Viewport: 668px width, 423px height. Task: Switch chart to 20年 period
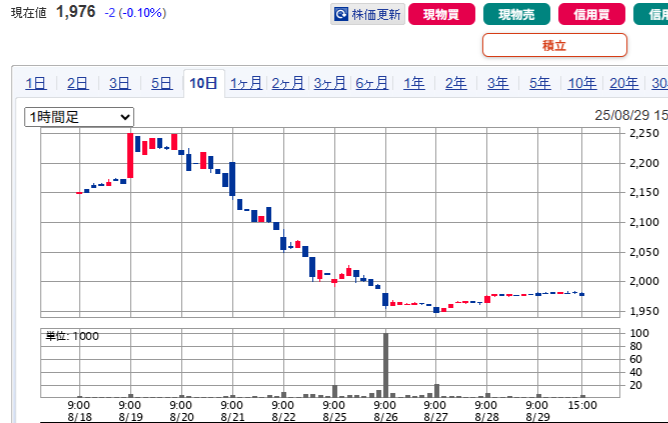[x=624, y=83]
